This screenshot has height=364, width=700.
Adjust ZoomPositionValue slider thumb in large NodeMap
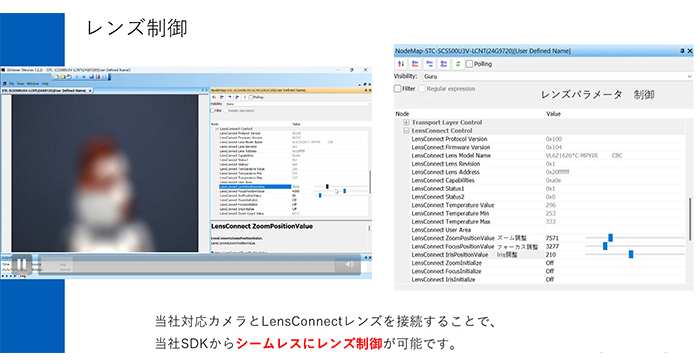[610, 238]
